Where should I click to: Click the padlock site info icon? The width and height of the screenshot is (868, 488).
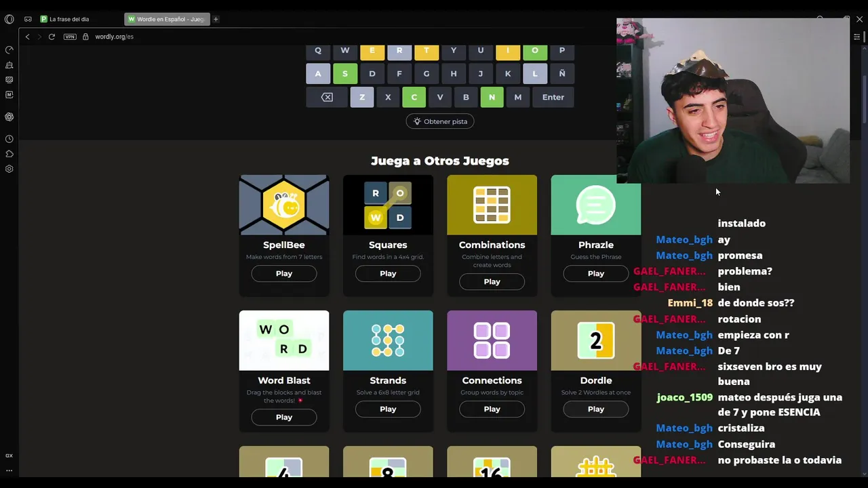tap(85, 37)
